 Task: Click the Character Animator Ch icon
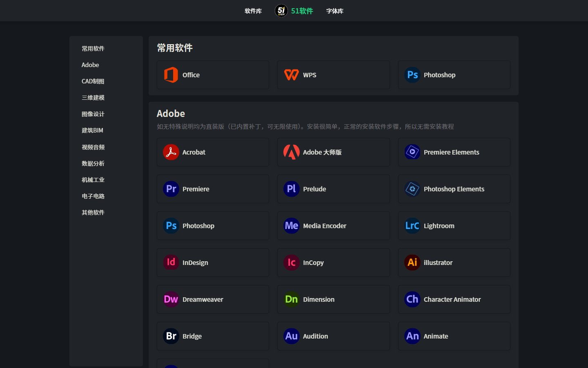[x=412, y=299]
